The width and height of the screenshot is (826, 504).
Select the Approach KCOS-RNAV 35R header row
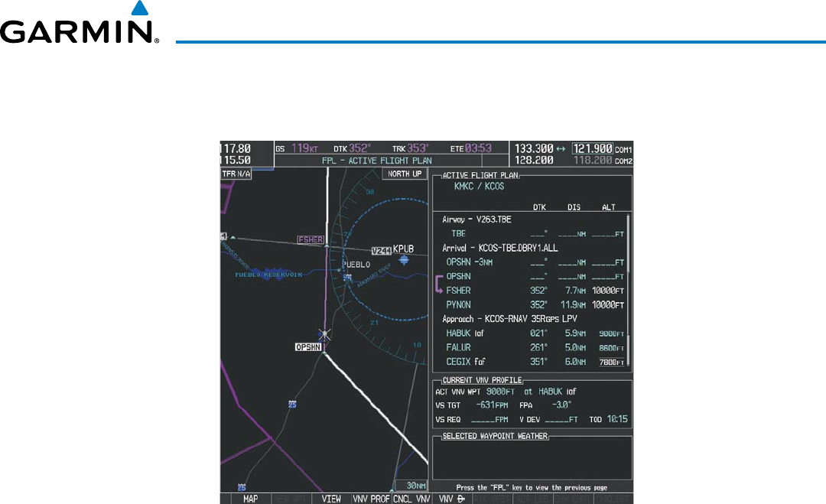(x=509, y=318)
